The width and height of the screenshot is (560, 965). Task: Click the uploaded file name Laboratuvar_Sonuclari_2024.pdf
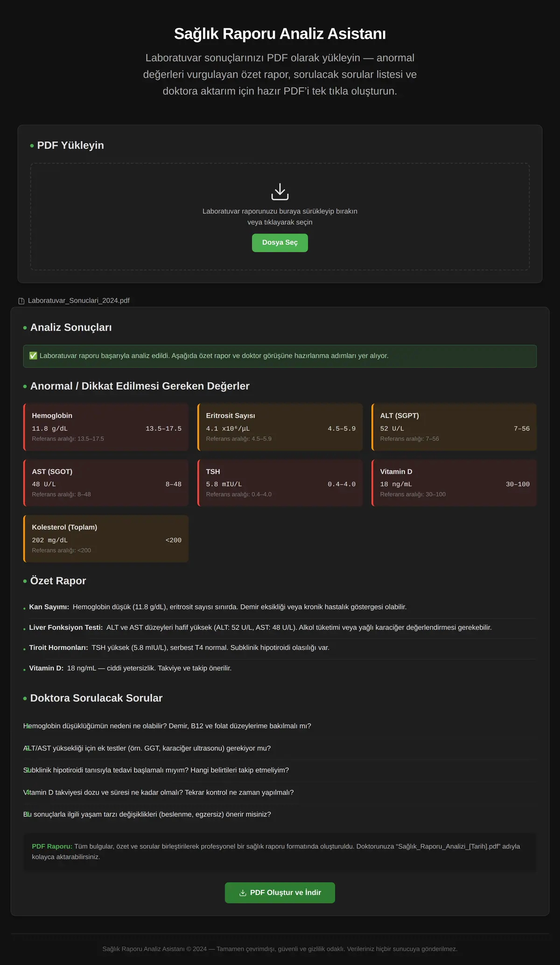[x=79, y=301]
